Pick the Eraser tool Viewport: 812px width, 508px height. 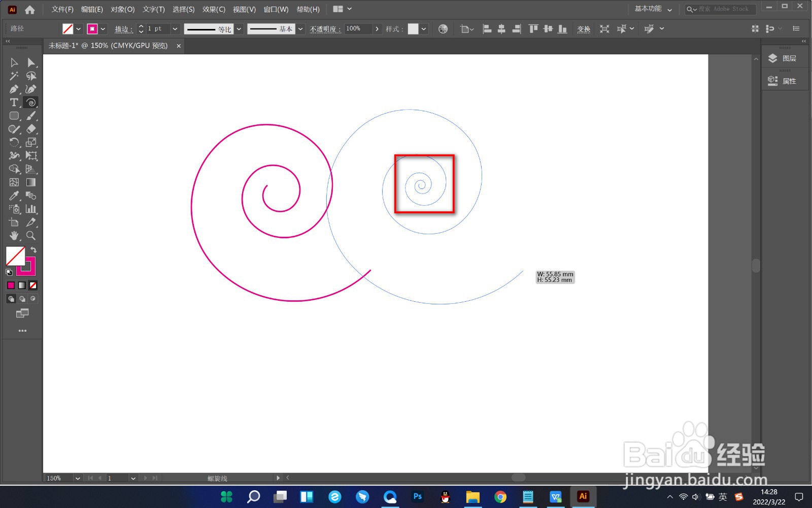click(x=31, y=129)
